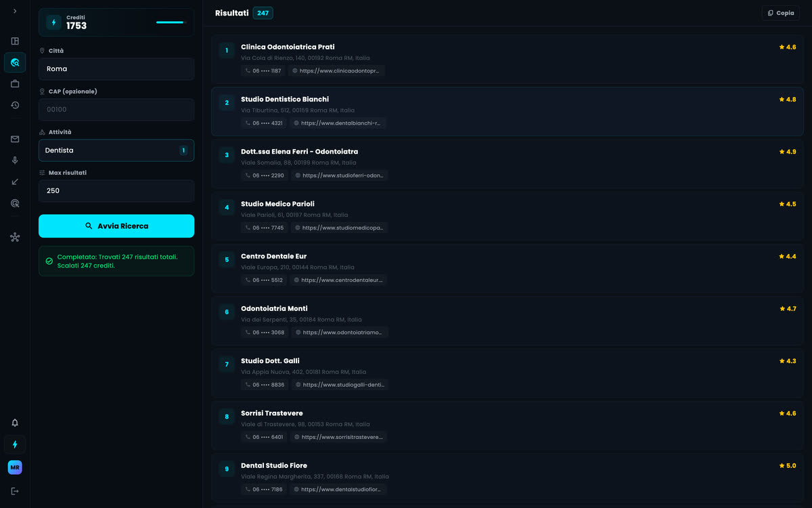The width and height of the screenshot is (812, 508).
Task: Open Studio Dentistico Bianchi website link
Action: (338, 123)
